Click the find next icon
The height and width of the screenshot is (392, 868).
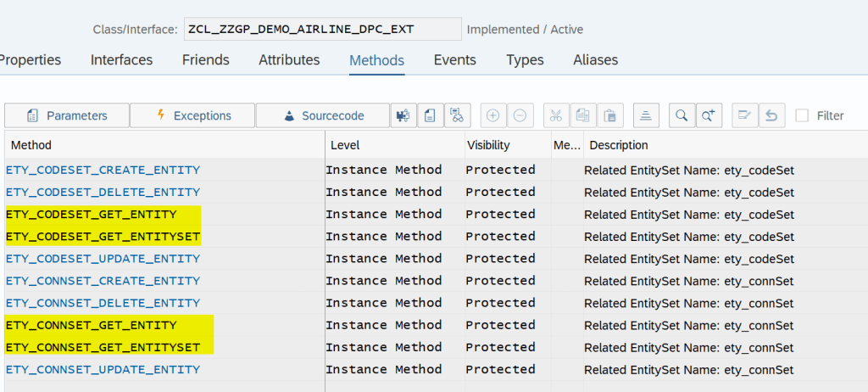coord(708,115)
